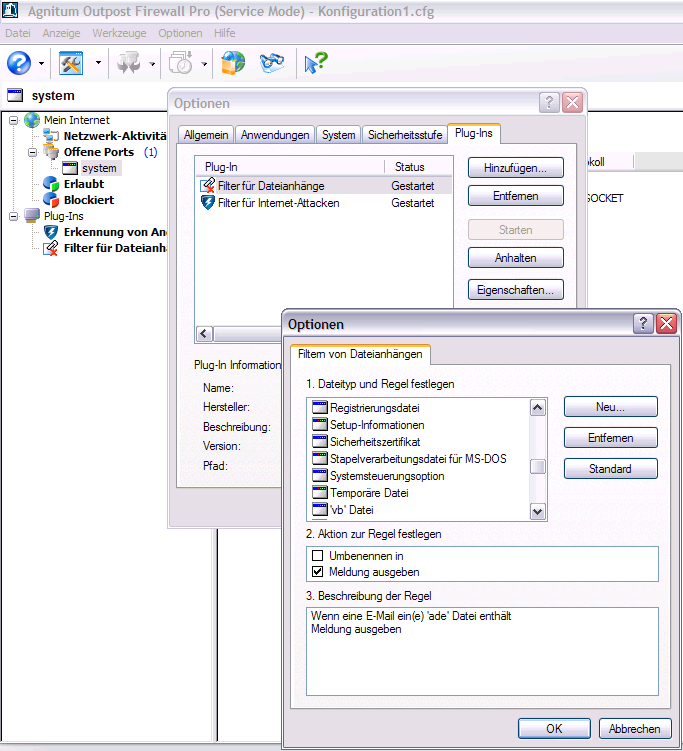Viewport: 683px width, 751px height.
Task: Open the Anzeige menu
Action: point(61,33)
